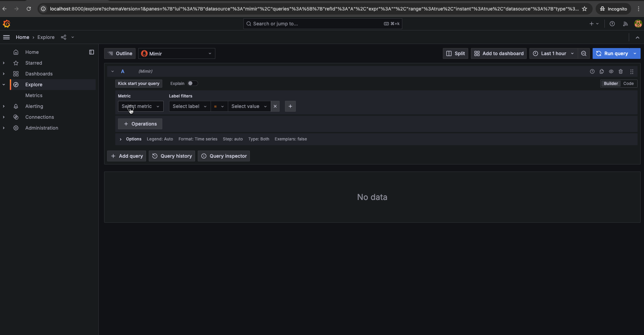Go to Alerting in the sidebar
This screenshot has width=644, height=335.
[x=34, y=106]
